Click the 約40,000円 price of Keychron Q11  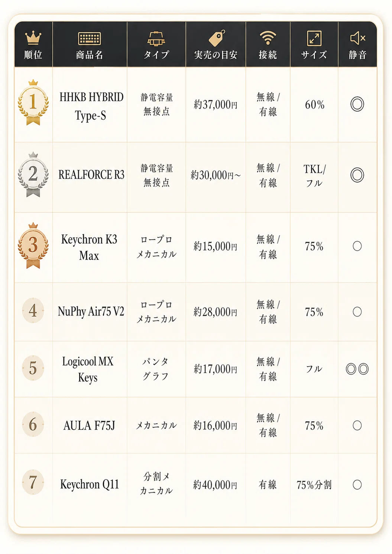[215, 485]
